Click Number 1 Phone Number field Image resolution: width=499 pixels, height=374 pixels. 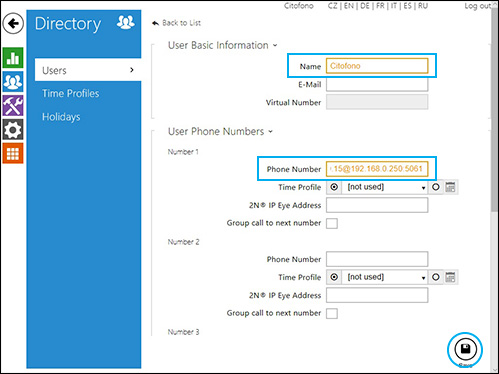[x=377, y=169]
